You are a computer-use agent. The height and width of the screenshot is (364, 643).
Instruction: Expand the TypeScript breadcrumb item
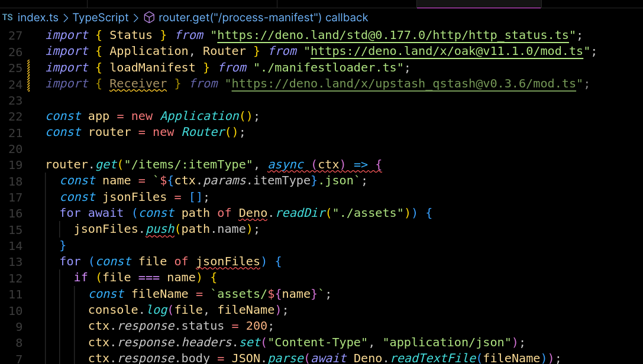[x=101, y=18]
